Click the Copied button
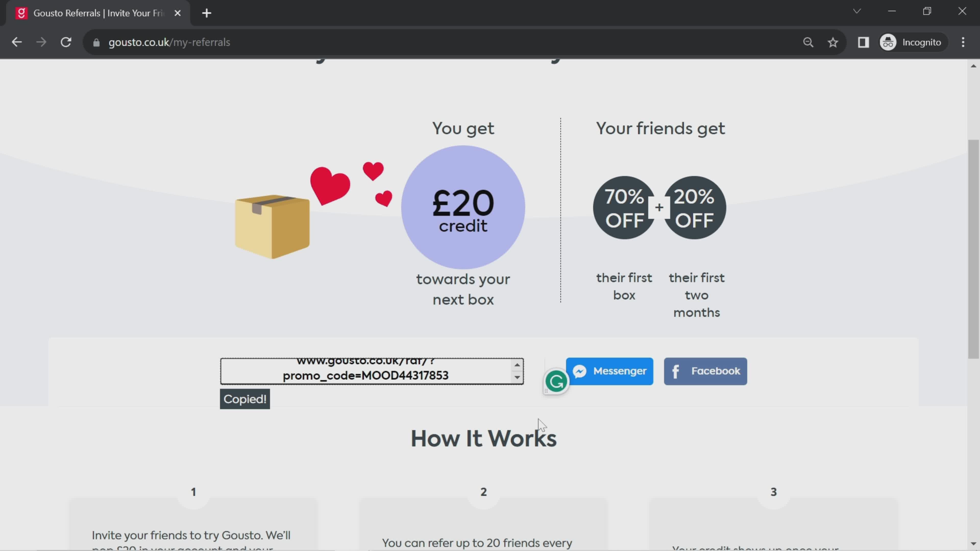The image size is (980, 551). [245, 398]
